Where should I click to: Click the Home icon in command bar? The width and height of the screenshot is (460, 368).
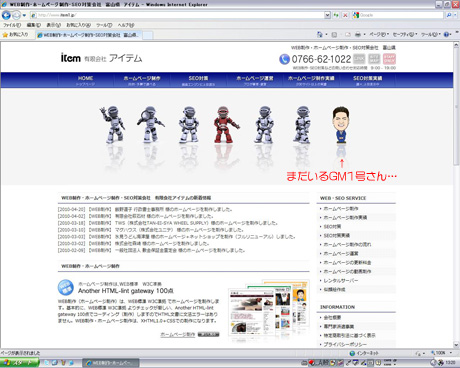point(320,34)
